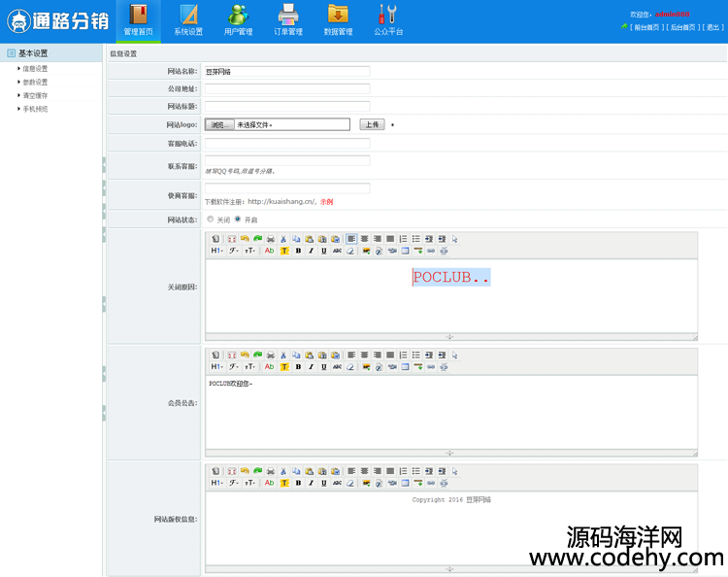Open 用户管理 in top navigation
The image size is (728, 577).
(238, 21)
